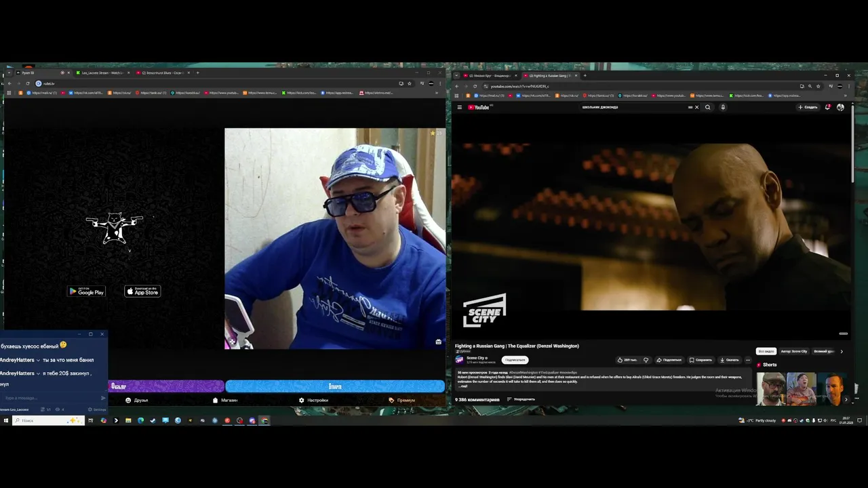The height and width of the screenshot is (488, 868).
Task: Open Scene City channel avatar
Action: 460,360
